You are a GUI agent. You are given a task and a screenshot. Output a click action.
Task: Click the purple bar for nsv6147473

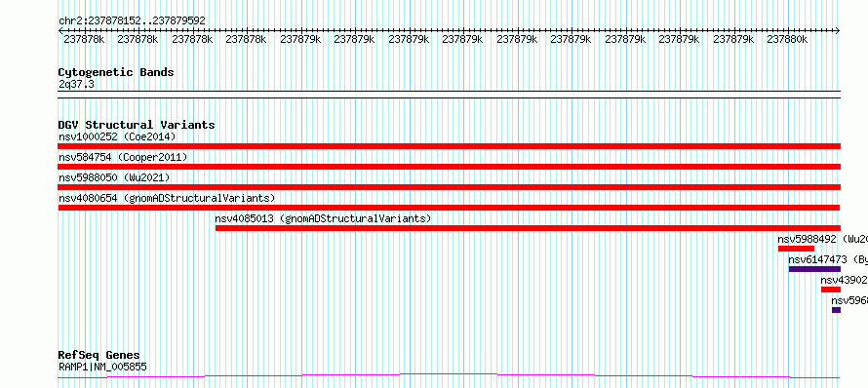814,269
